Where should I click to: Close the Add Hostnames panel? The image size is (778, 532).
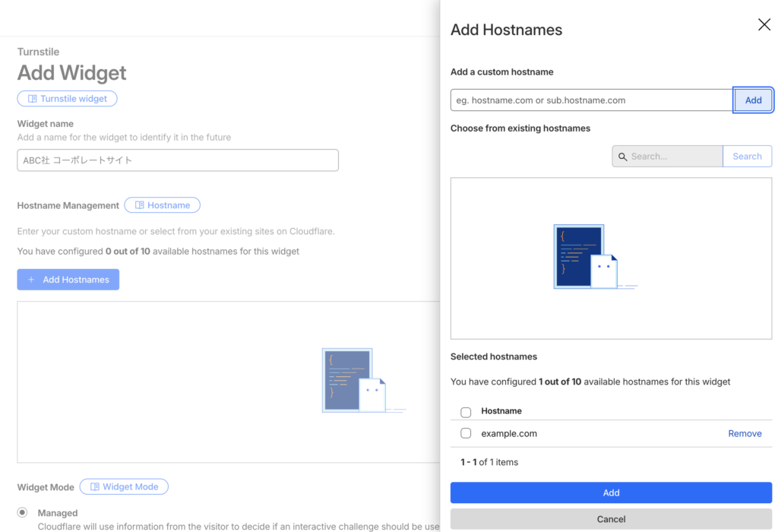point(764,25)
